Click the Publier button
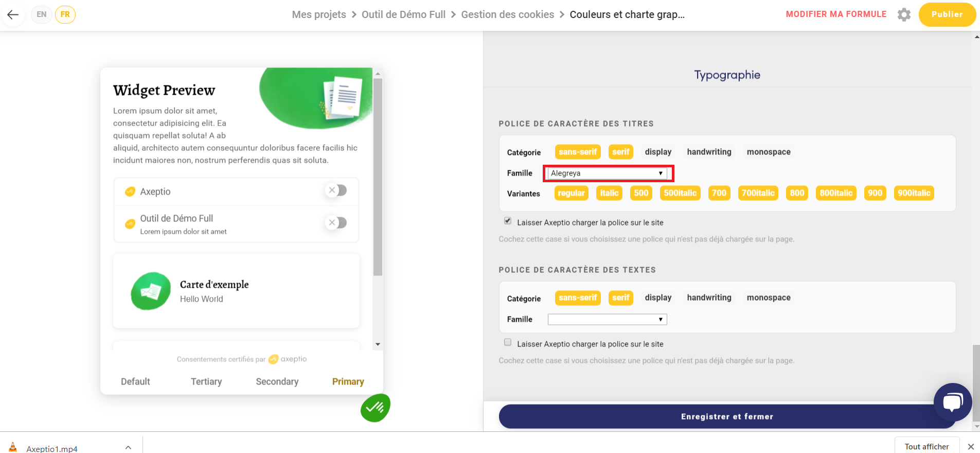 pyautogui.click(x=947, y=14)
